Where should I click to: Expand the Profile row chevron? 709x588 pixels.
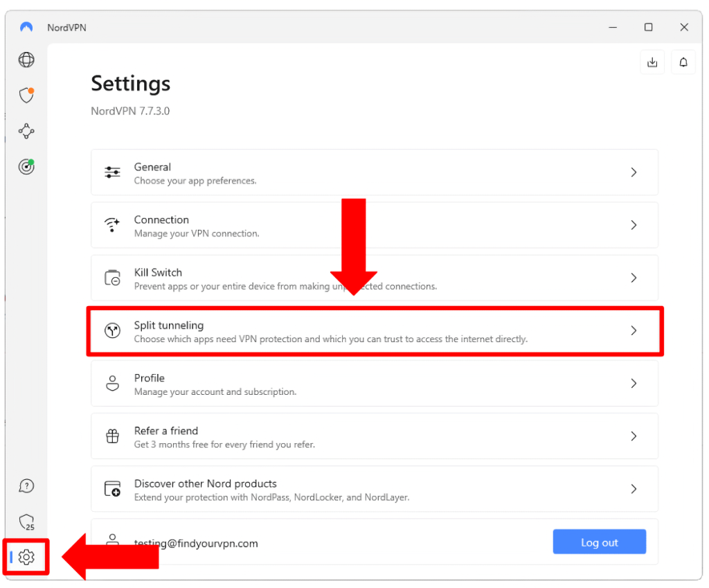pyautogui.click(x=634, y=384)
